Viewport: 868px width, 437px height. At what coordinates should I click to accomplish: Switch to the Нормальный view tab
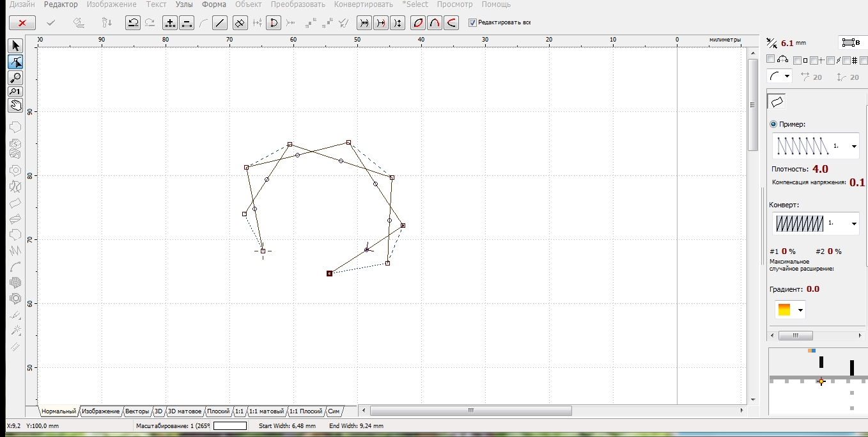[x=59, y=411]
